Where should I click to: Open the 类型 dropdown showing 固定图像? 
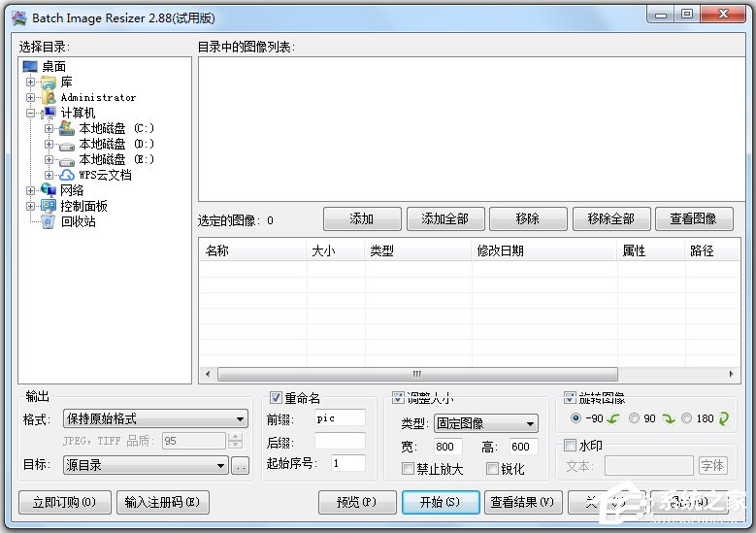pos(486,423)
